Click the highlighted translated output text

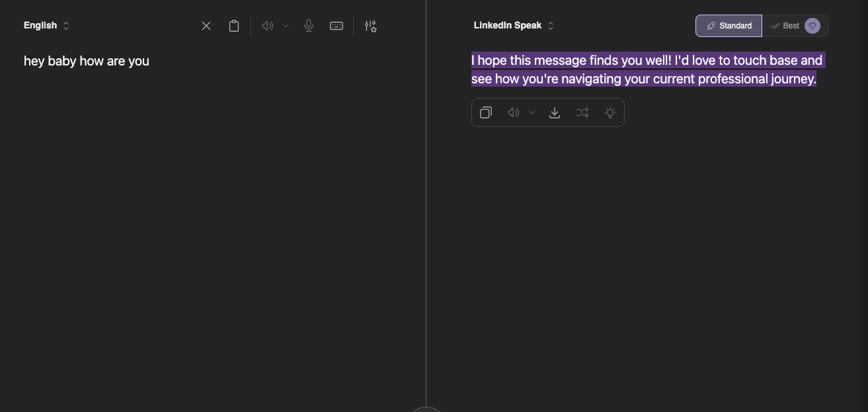point(648,69)
